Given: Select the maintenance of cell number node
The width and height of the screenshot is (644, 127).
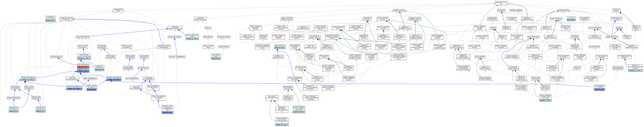Looking at the screenshot, I should pos(50,19).
